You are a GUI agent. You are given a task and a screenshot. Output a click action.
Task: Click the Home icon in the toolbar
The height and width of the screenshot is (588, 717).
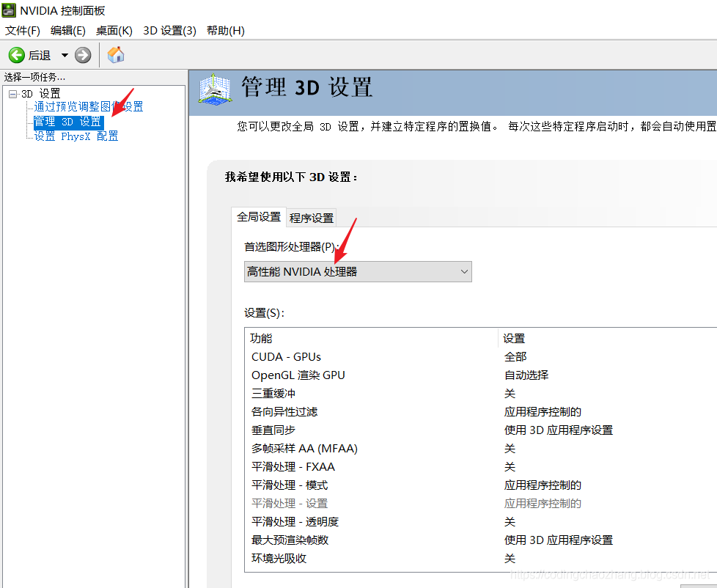click(x=115, y=54)
